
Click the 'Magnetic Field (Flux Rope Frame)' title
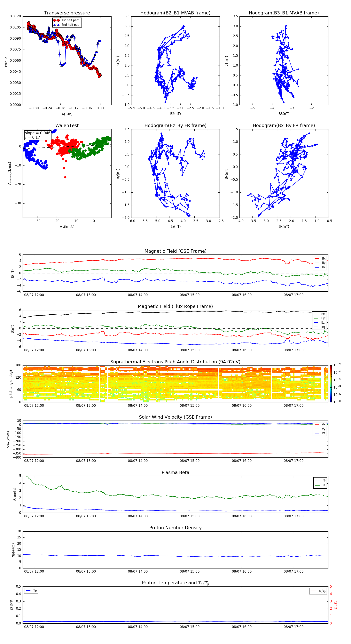[175, 307]
